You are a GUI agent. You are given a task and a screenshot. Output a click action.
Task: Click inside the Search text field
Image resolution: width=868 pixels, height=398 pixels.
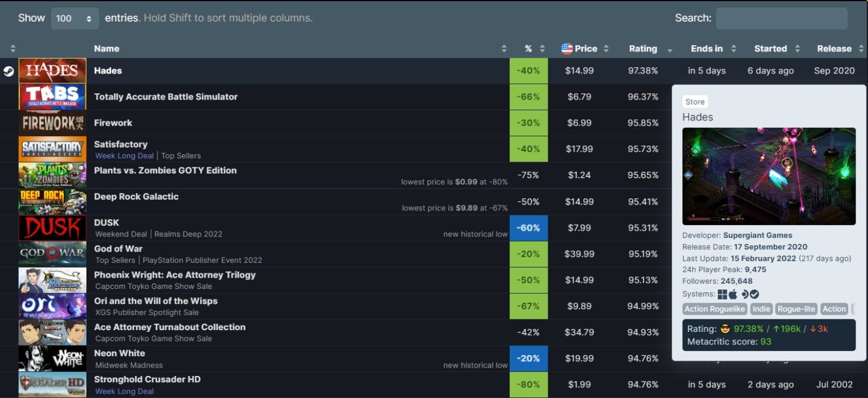point(781,18)
